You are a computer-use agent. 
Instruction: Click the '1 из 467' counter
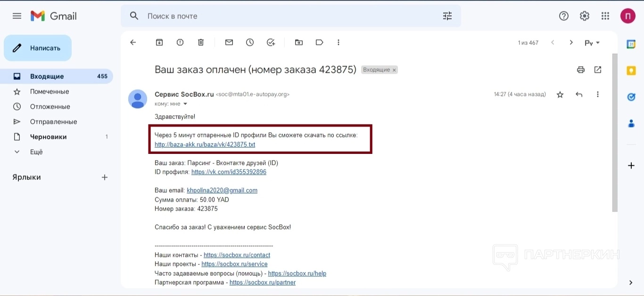528,42
